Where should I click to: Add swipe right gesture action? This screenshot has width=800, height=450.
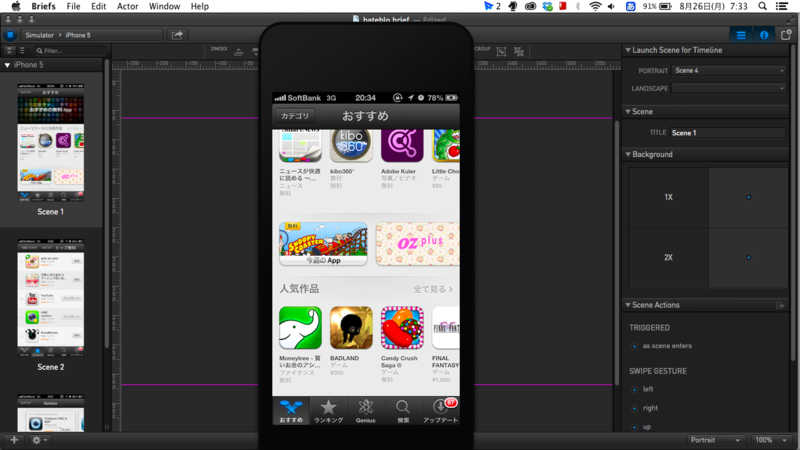pos(635,408)
